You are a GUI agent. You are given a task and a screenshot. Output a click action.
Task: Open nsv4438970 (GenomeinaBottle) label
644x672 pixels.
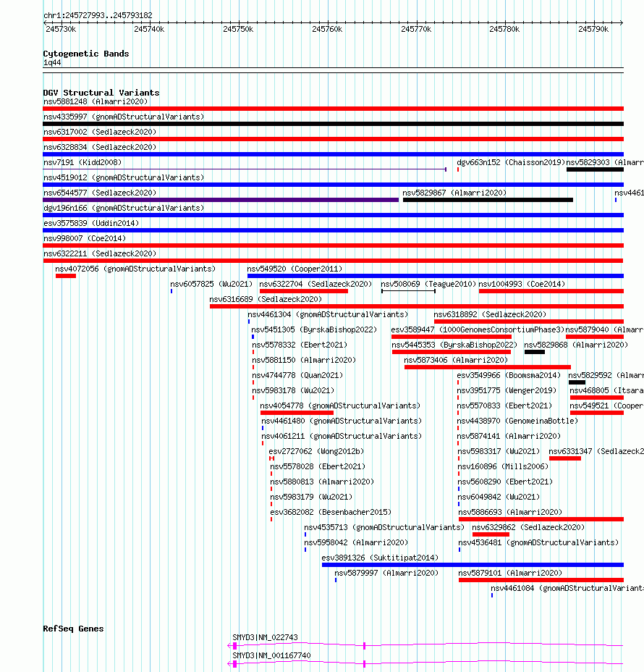tap(517, 421)
